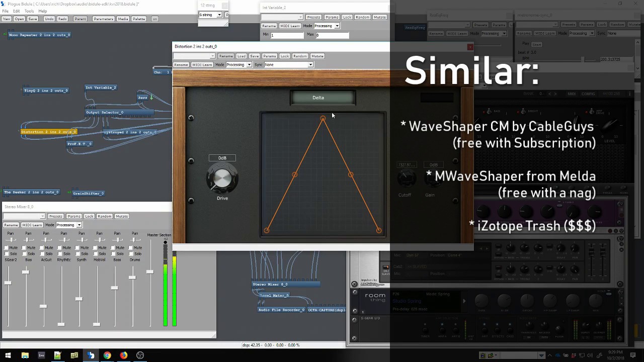Select the bottom-right node of the orange curve
The height and width of the screenshot is (362, 644).
coord(379,230)
